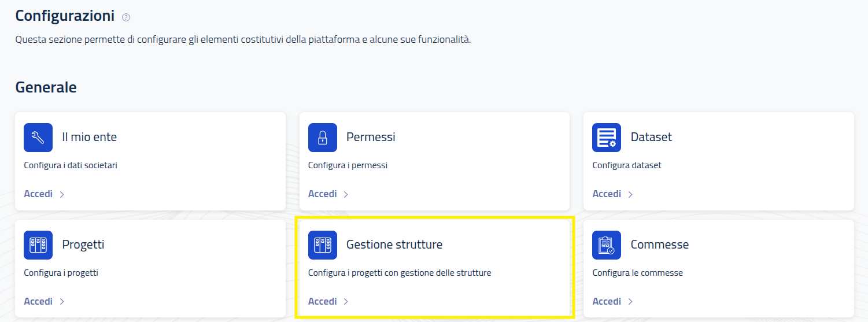Select the Gestione strutture card title
Viewport: 868px width, 322px height.
[394, 245]
